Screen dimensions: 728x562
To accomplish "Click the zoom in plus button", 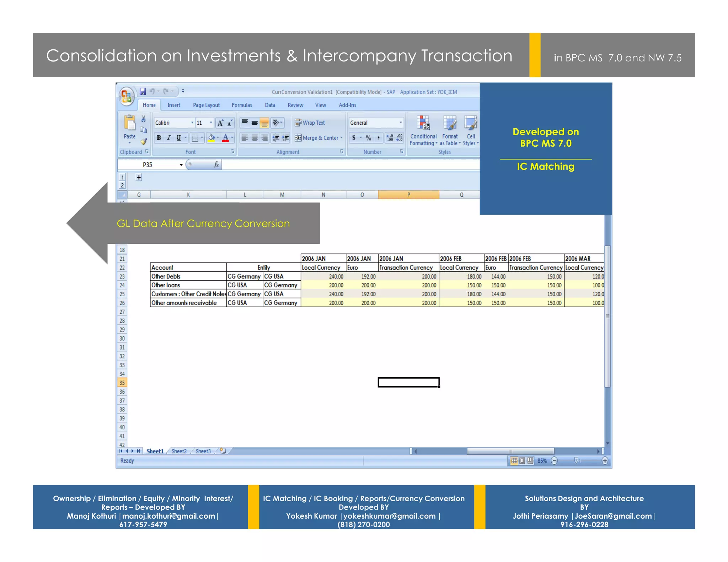I will [605, 461].
